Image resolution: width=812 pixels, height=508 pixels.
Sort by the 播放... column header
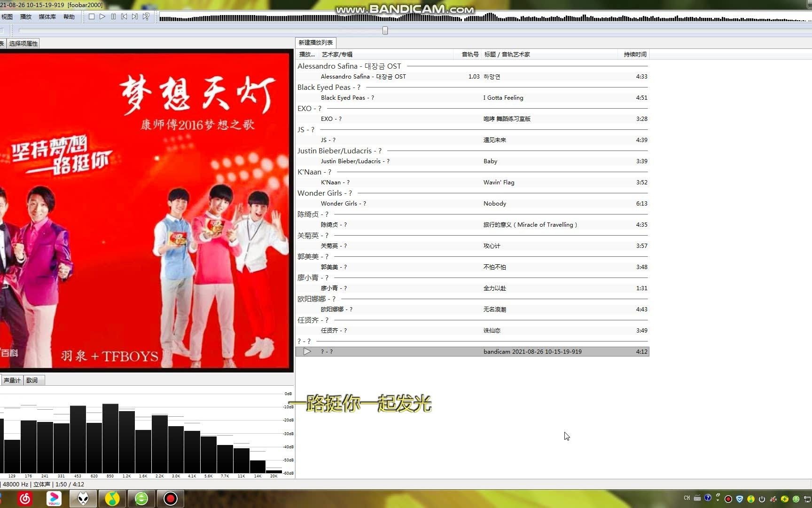(307, 54)
